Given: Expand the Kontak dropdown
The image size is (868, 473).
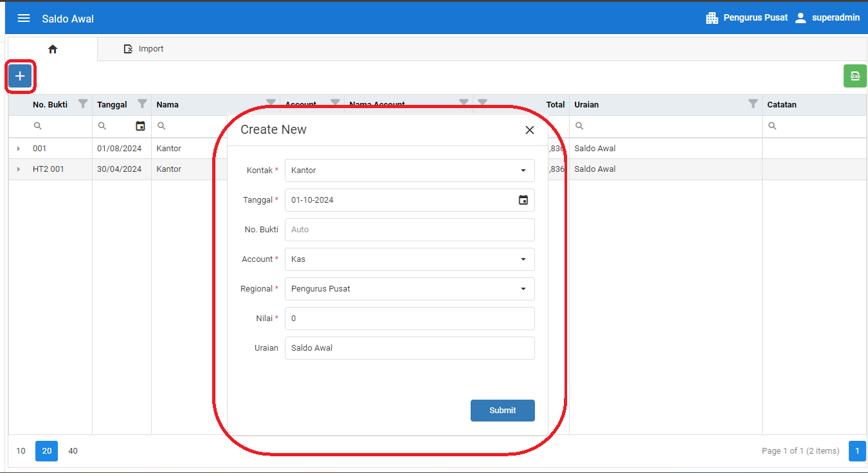Looking at the screenshot, I should tap(523, 171).
